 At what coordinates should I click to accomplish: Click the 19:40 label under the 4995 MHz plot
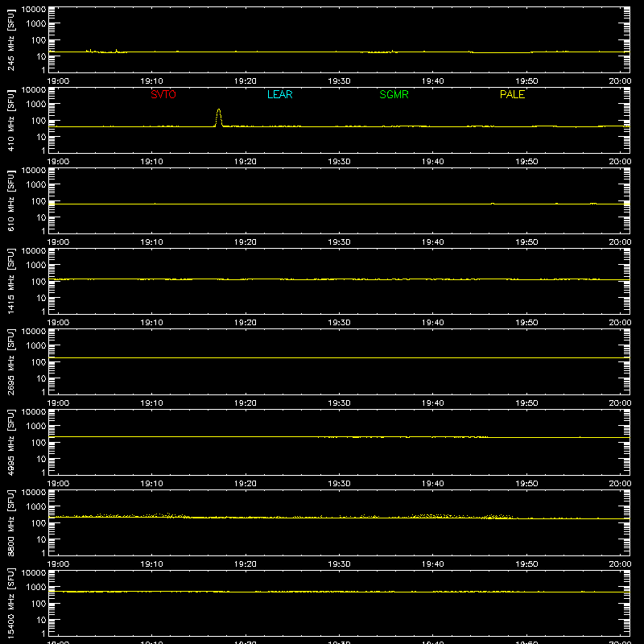click(x=433, y=484)
